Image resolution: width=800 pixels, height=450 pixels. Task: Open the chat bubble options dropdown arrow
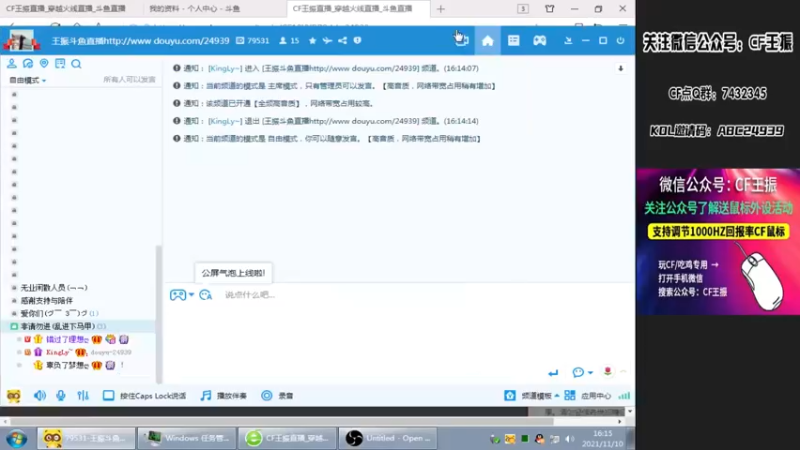pos(590,373)
